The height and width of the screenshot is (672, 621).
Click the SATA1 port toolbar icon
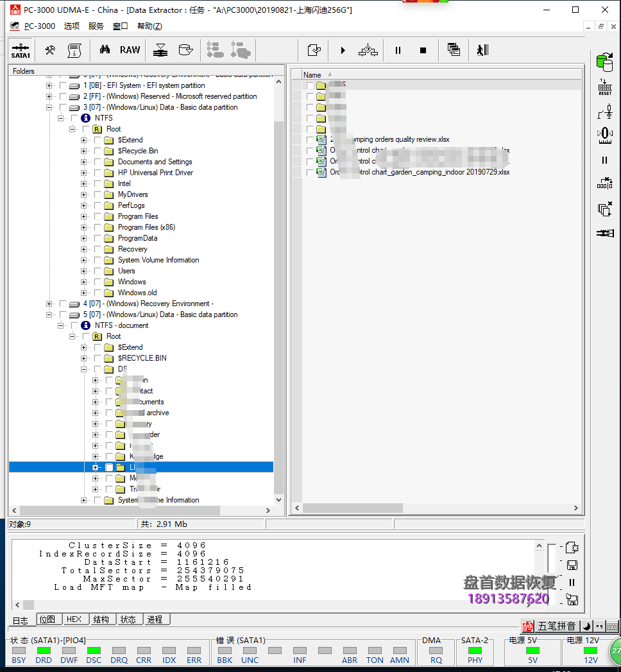point(21,51)
